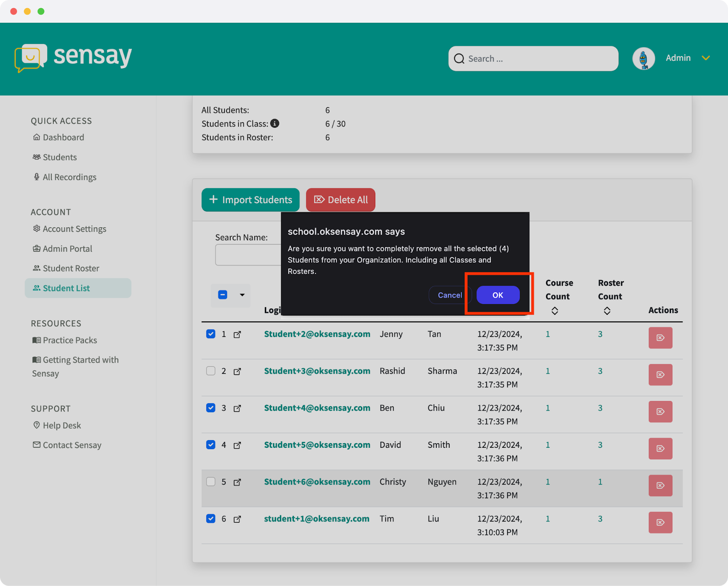Delete David Smith with row action icon
Screen dimensions: 728x586
660,449
